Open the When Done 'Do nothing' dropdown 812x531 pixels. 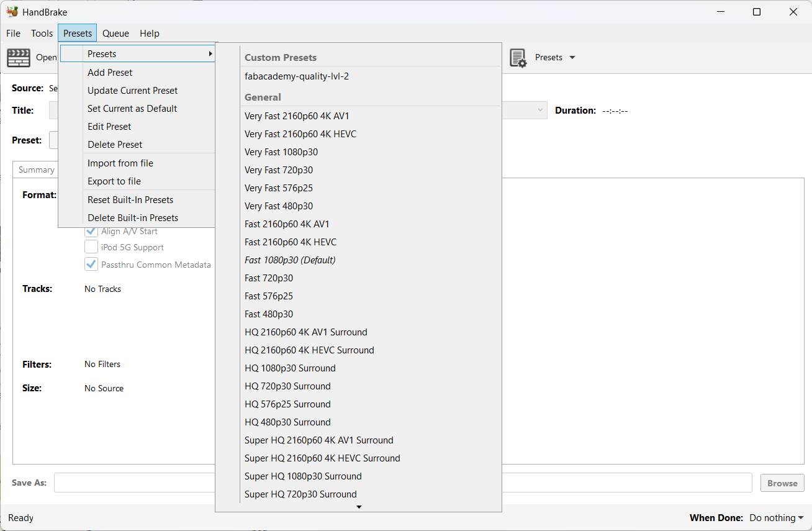point(776,518)
